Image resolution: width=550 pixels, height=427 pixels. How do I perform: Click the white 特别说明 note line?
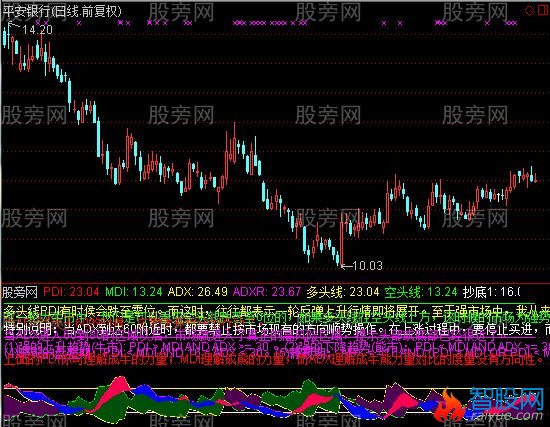(276, 330)
